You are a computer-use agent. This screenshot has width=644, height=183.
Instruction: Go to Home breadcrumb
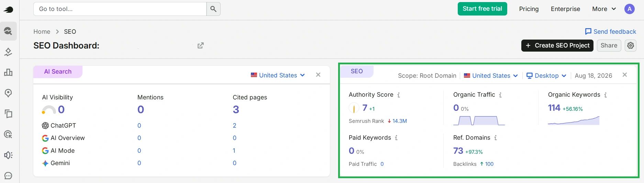[x=42, y=32]
